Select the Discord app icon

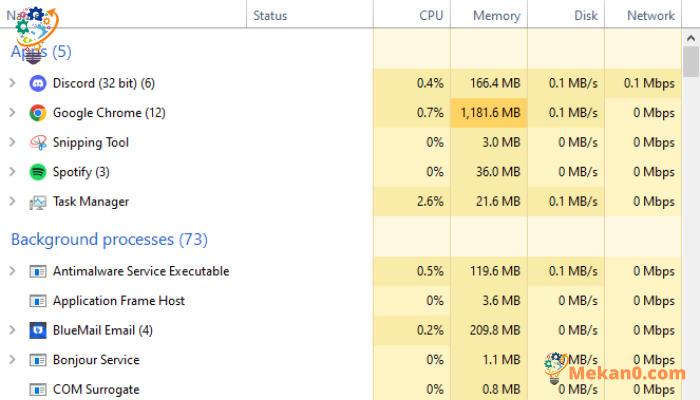coord(38,83)
